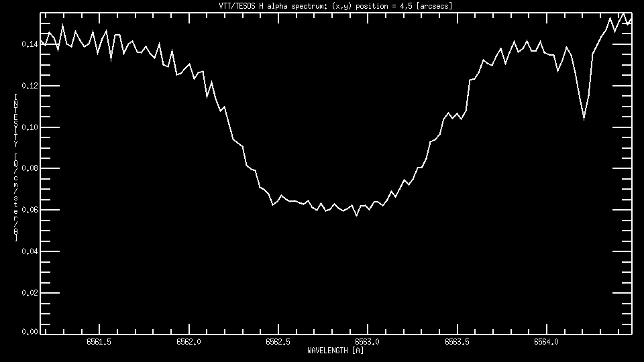This screenshot has width=644, height=362.
Task: Click the 0.02 intensity tick label
Action: pyautogui.click(x=30, y=293)
